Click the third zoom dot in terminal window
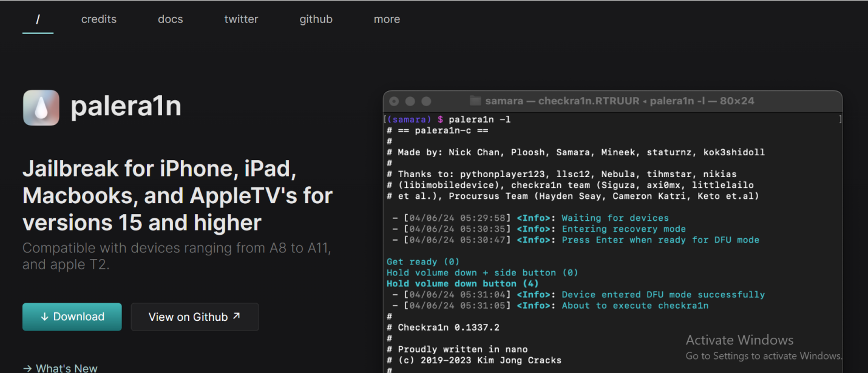Viewport: 868px width, 373px height. point(426,101)
